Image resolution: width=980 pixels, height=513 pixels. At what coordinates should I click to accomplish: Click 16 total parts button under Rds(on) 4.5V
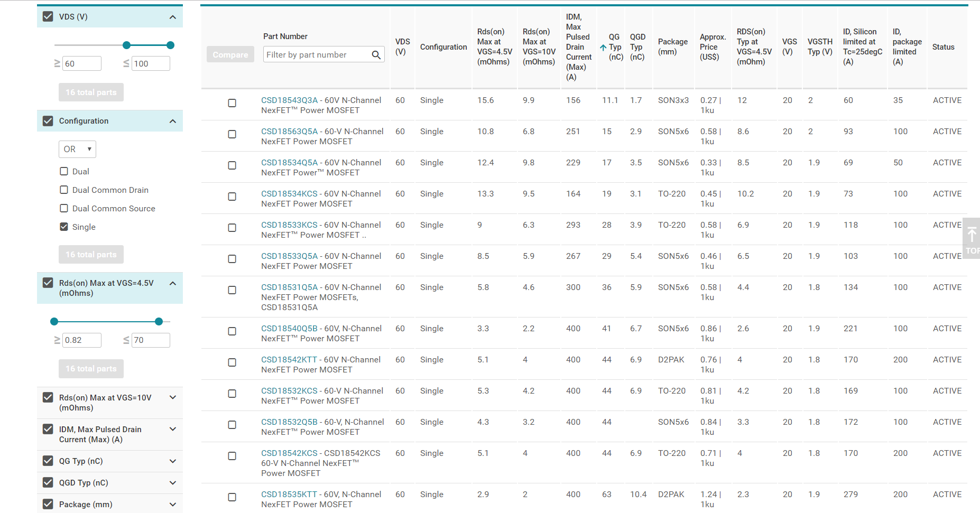[91, 368]
